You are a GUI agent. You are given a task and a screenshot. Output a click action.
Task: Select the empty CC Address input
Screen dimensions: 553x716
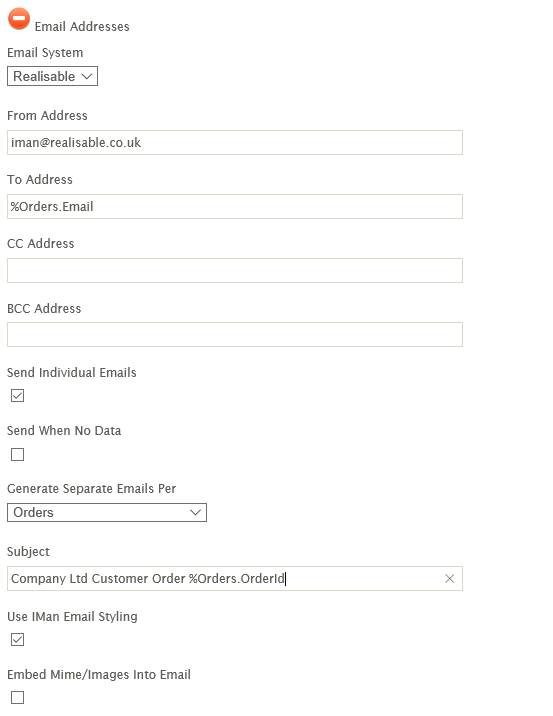[x=235, y=270]
